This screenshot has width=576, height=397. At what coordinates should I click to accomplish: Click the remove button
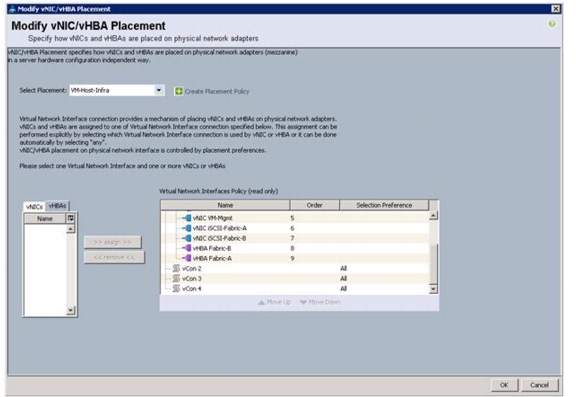114,257
